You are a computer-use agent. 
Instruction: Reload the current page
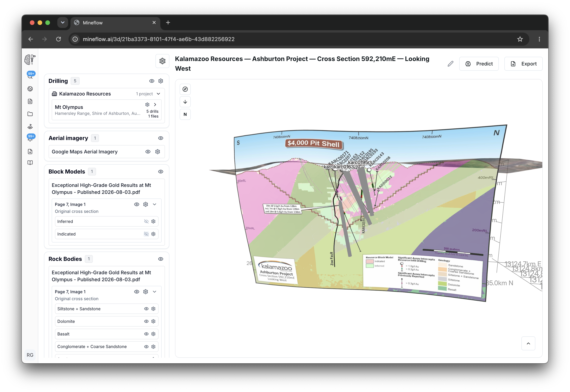pos(58,39)
